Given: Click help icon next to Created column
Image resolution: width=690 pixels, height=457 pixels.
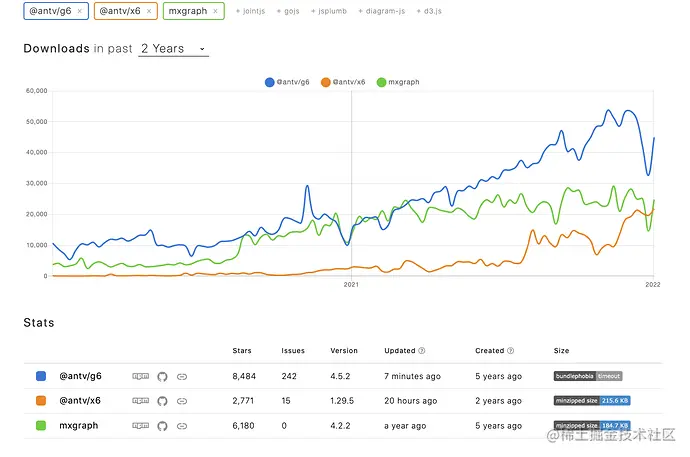Looking at the screenshot, I should 510,351.
